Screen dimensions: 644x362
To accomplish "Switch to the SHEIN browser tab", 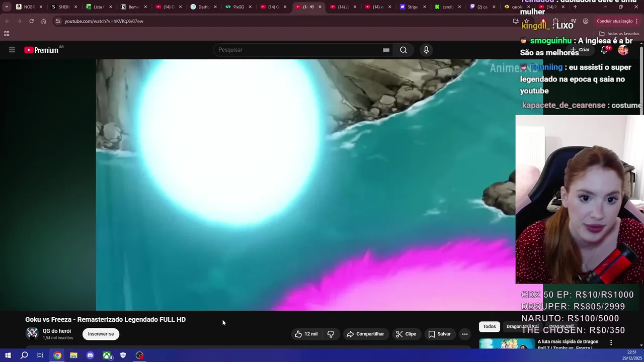I will (x=63, y=7).
